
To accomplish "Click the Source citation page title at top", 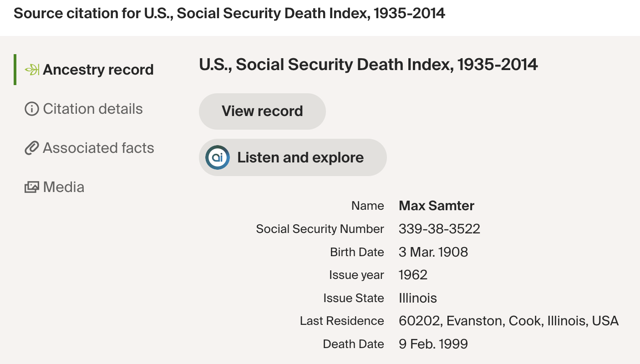I will (x=229, y=14).
